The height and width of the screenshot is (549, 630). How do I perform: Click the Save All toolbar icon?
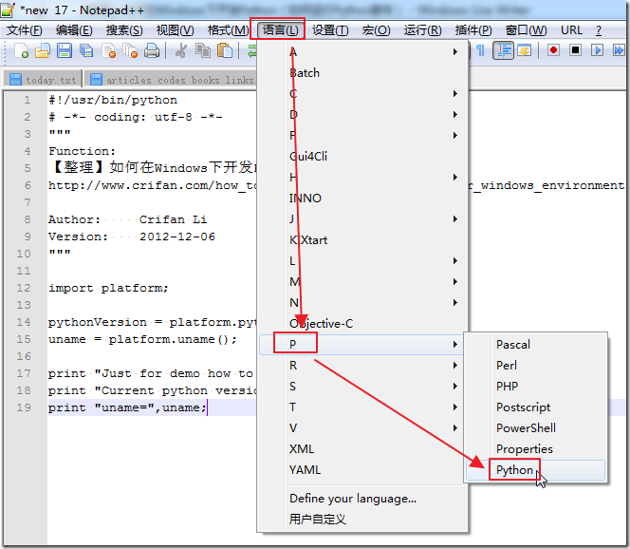coord(86,51)
